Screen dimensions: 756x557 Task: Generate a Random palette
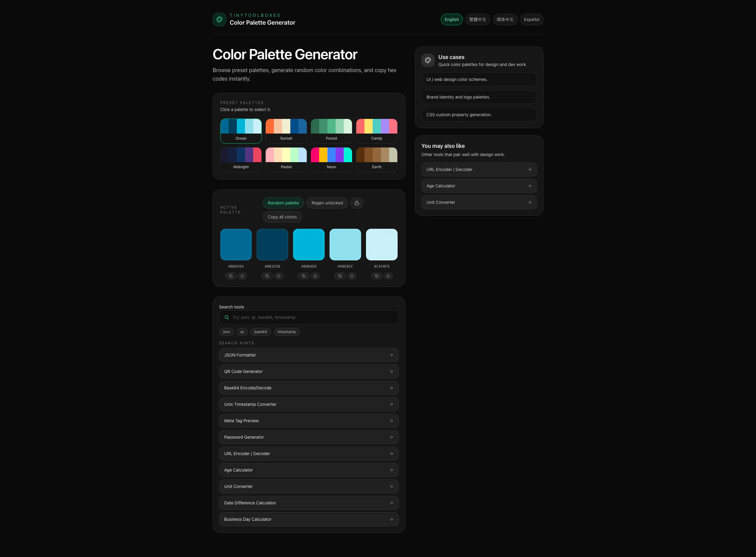[x=283, y=203]
